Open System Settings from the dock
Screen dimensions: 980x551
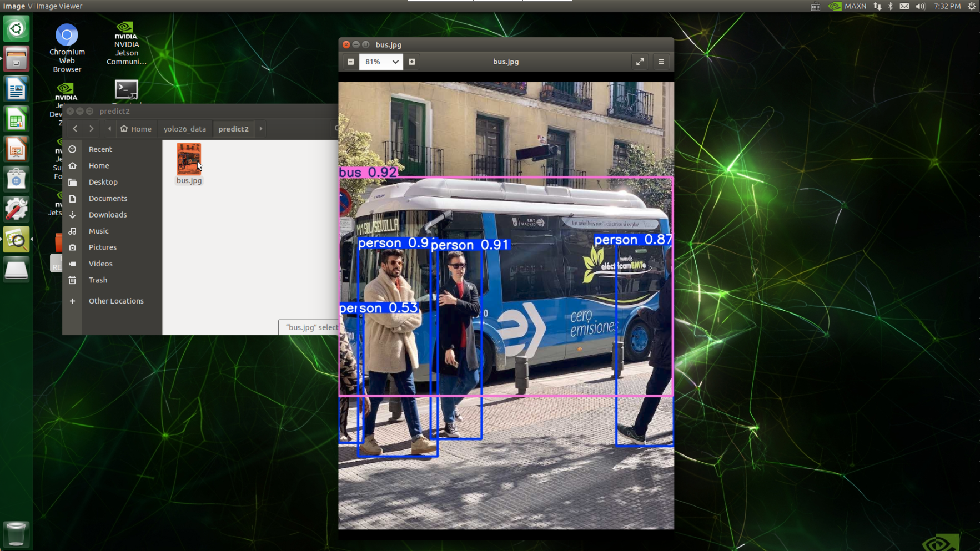click(16, 210)
